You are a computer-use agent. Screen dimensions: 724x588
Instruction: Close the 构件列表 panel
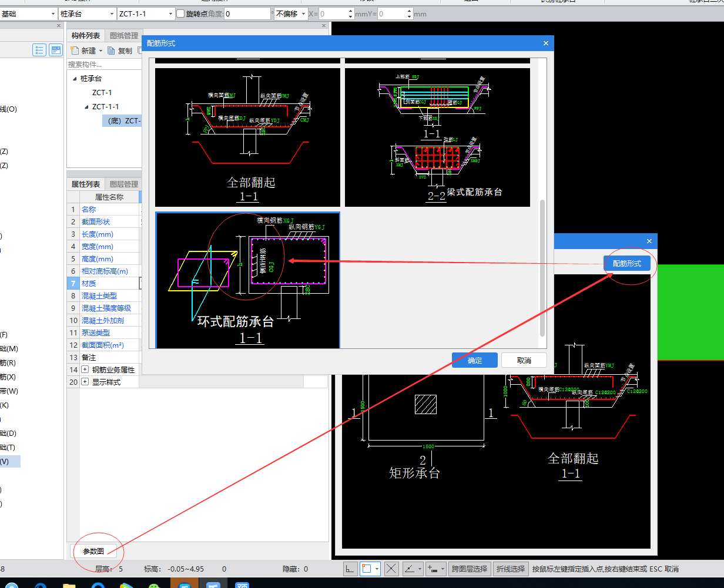(x=324, y=26)
